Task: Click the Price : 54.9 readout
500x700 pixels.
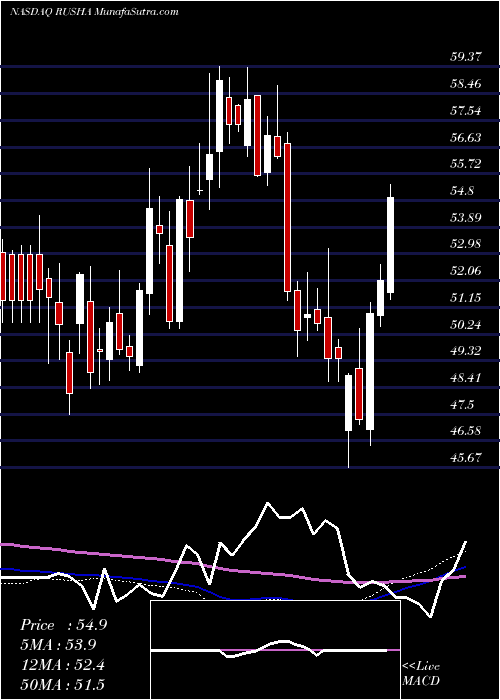Action: 63,625
